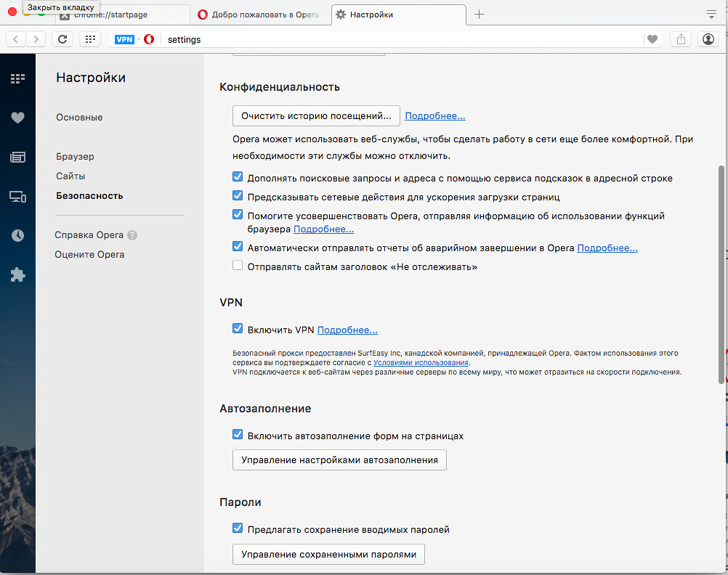The image size is (728, 575).
Task: Click the help question mark by Справка Opera
Action: click(132, 235)
